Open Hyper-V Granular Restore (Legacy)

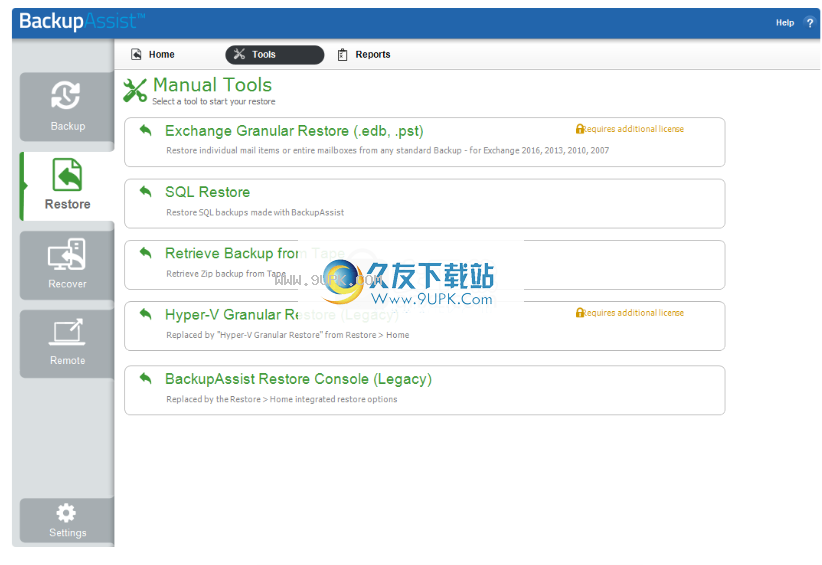coord(425,326)
